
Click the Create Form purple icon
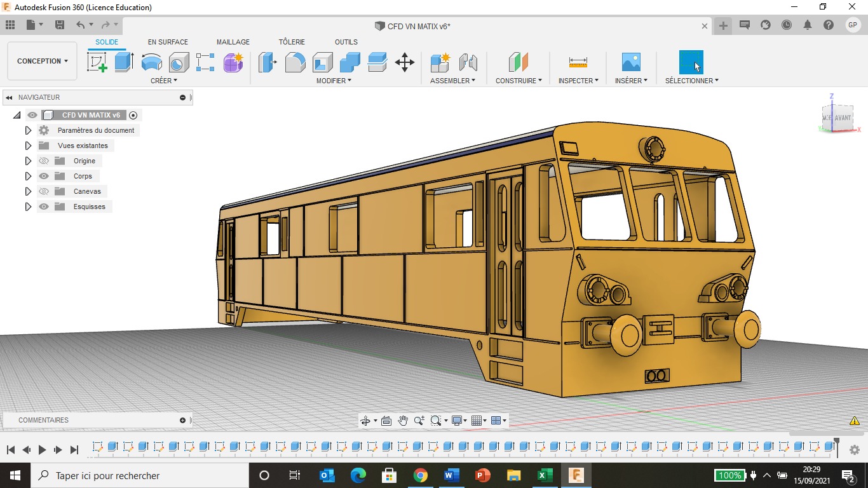pyautogui.click(x=233, y=62)
